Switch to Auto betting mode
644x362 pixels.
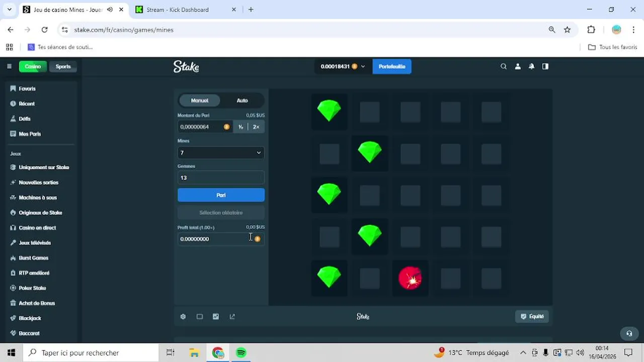pos(243,101)
